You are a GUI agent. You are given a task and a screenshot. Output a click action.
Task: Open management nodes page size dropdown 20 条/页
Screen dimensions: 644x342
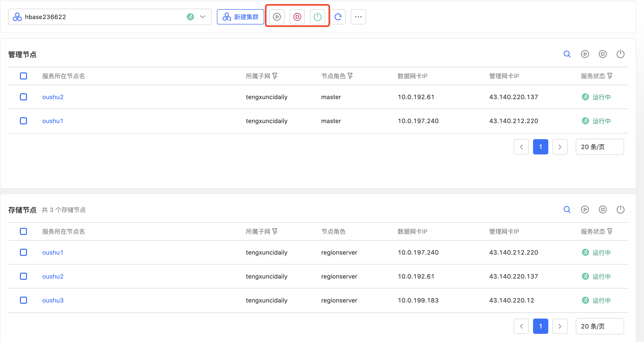tap(600, 147)
